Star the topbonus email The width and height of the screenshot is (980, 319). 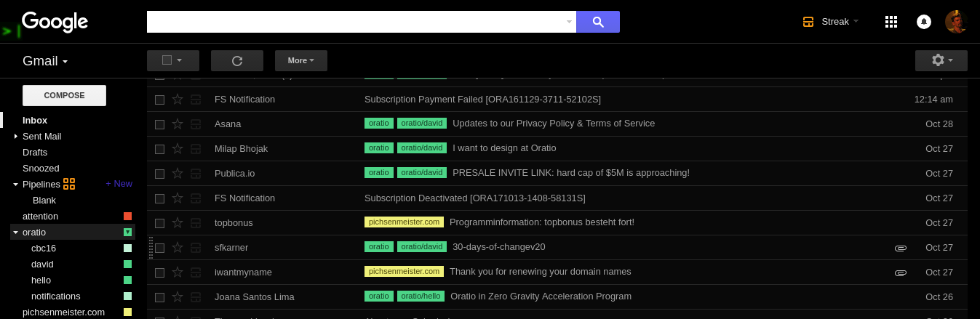[178, 222]
